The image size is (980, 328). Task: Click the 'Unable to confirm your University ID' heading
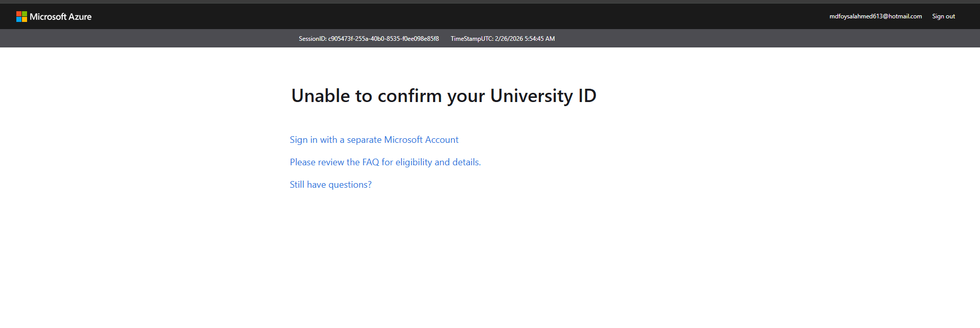coord(444,96)
